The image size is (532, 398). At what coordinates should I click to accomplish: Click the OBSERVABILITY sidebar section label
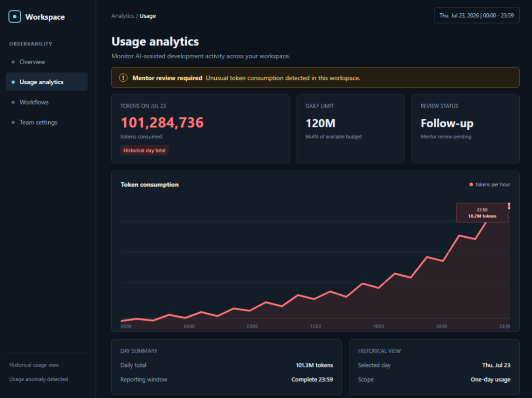point(31,44)
